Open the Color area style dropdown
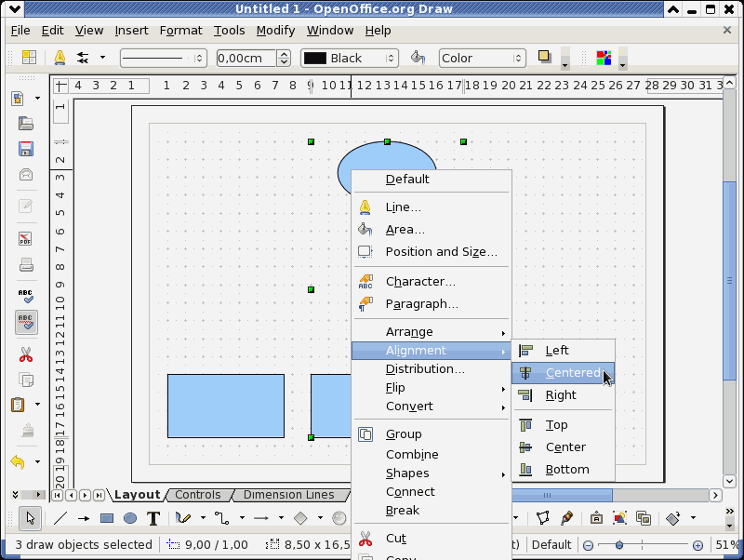Image resolution: width=744 pixels, height=560 pixels. click(482, 58)
